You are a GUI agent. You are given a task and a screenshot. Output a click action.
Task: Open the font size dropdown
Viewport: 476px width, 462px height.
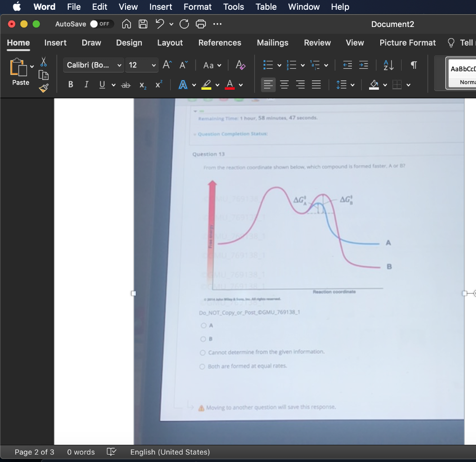[153, 65]
